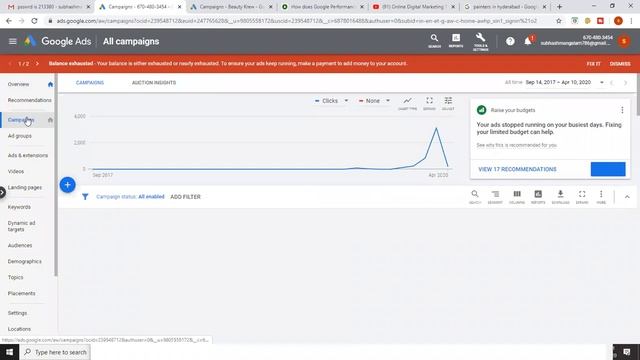Image resolution: width=640 pixels, height=360 pixels.
Task: Open the More options in table toolbar
Action: tap(601, 197)
